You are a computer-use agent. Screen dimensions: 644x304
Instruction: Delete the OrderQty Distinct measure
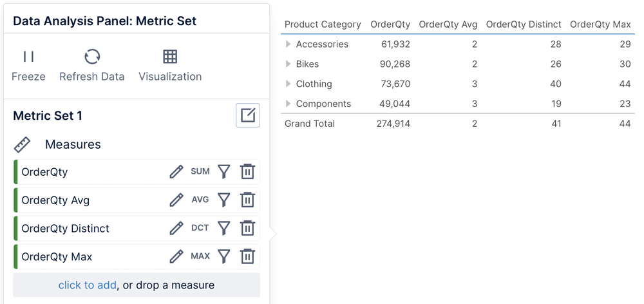point(247,228)
